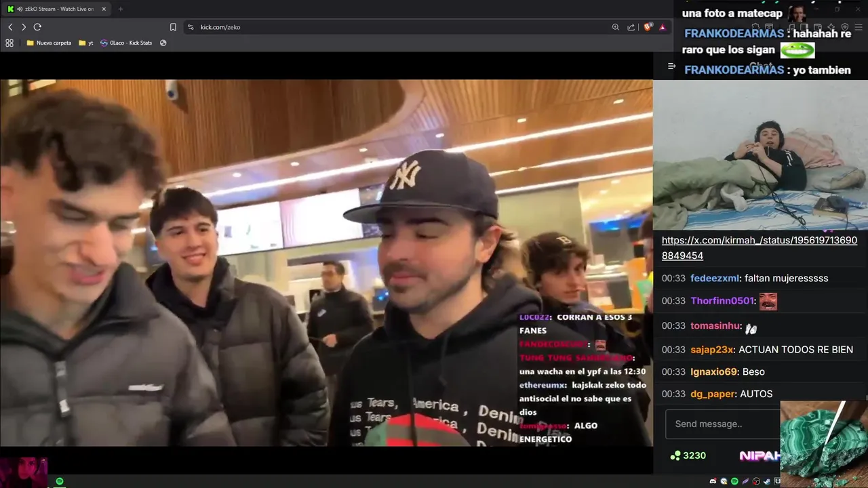Select sajap23x username in chat
The image size is (868, 488).
click(x=712, y=350)
